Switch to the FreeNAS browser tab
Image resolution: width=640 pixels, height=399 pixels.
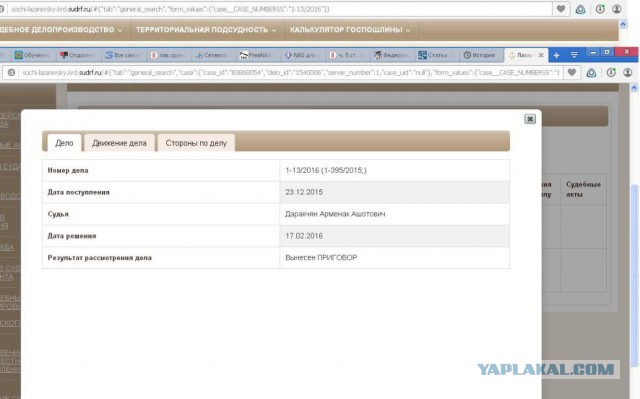256,55
